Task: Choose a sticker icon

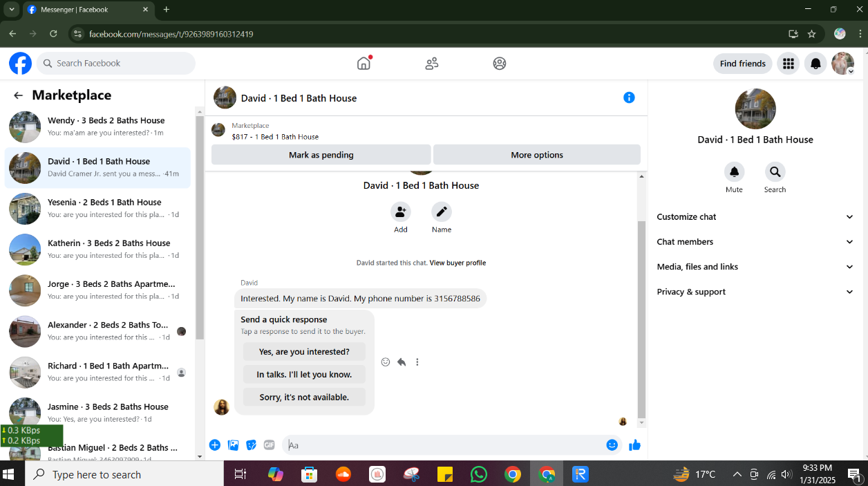Action: click(252, 445)
